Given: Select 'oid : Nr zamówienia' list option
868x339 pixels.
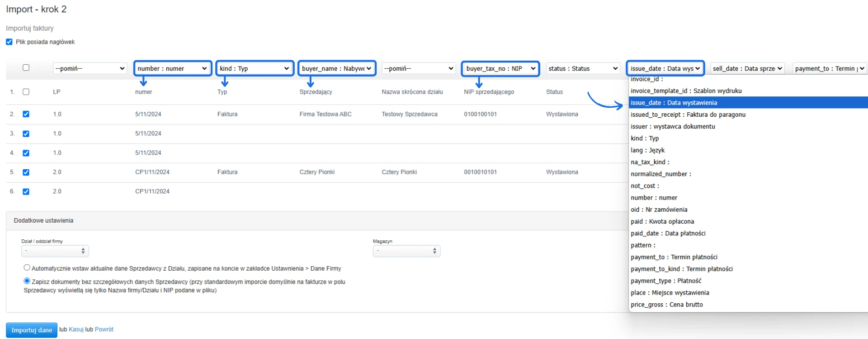Looking at the screenshot, I should [659, 210].
